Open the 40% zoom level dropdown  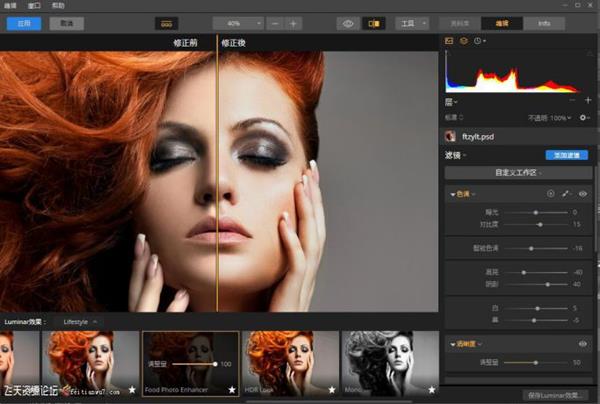(x=239, y=22)
